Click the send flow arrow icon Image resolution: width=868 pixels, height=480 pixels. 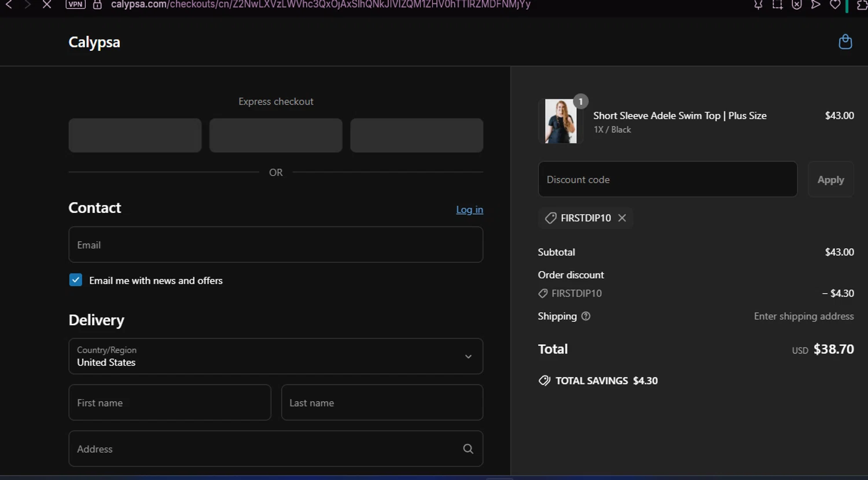[x=816, y=5]
